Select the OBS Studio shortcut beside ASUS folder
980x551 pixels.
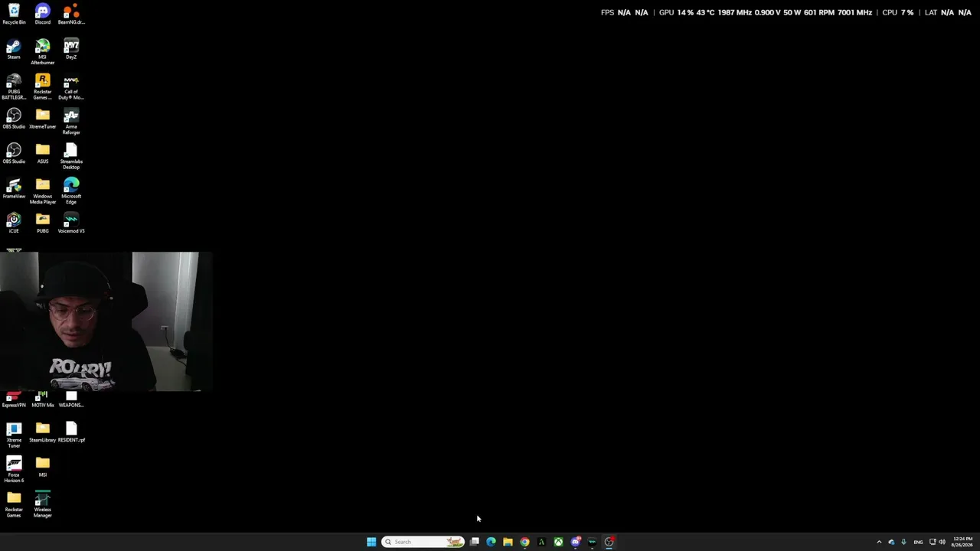click(14, 154)
